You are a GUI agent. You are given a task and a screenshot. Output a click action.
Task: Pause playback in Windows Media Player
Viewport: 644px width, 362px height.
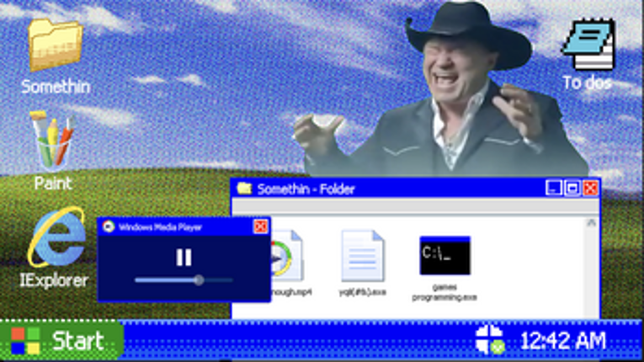184,258
